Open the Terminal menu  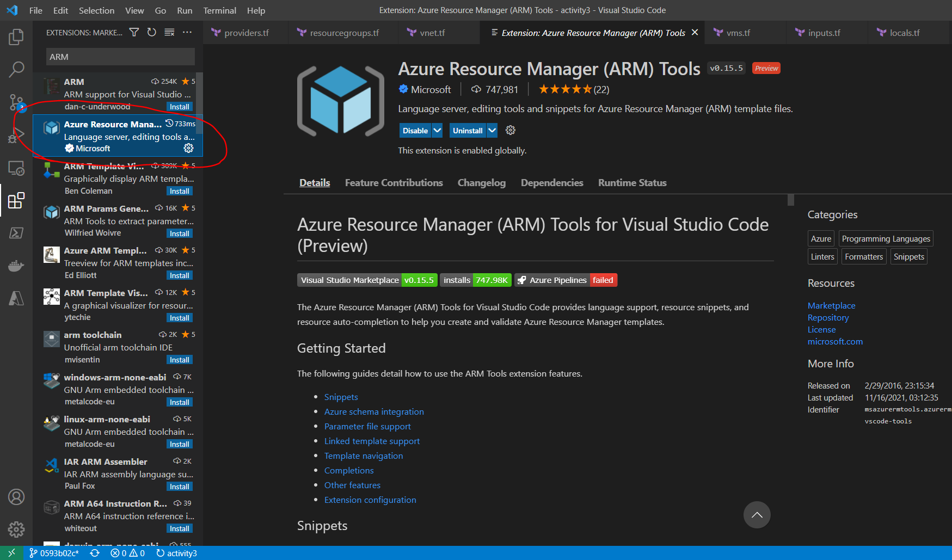pos(219,10)
